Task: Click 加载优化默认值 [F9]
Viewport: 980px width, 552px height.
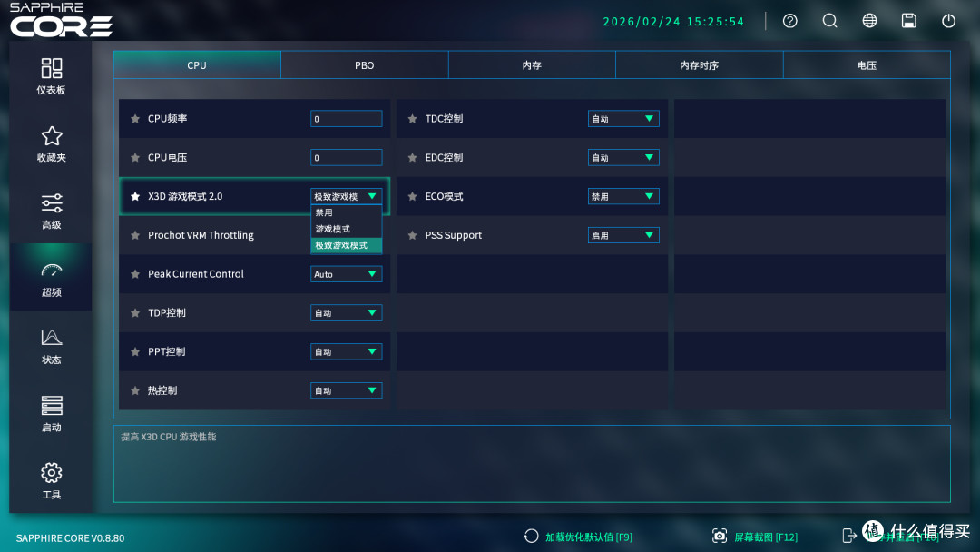Action: click(589, 537)
